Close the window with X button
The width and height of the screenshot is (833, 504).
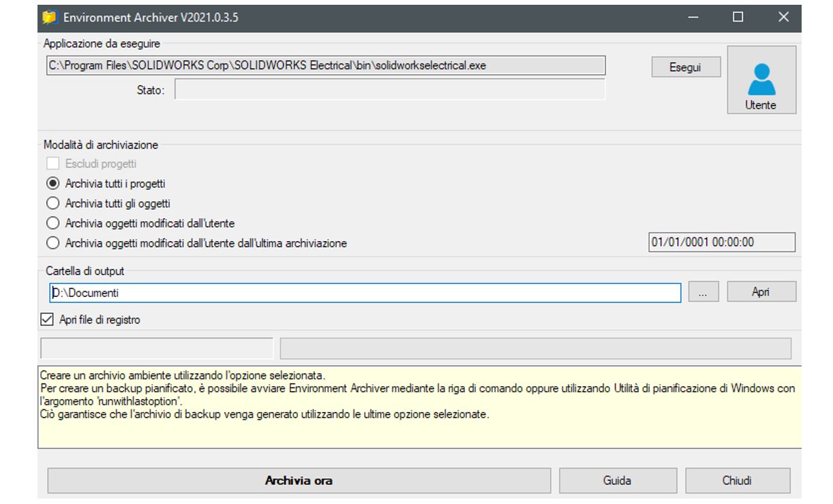[783, 18]
